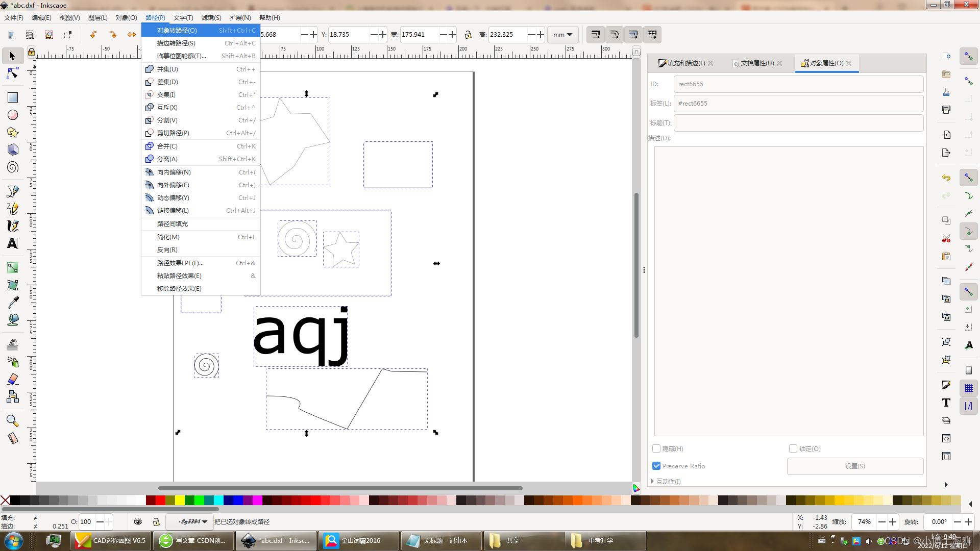Select the Zoom magnifier tool
Image resolution: width=980 pixels, height=551 pixels.
pos(13,421)
